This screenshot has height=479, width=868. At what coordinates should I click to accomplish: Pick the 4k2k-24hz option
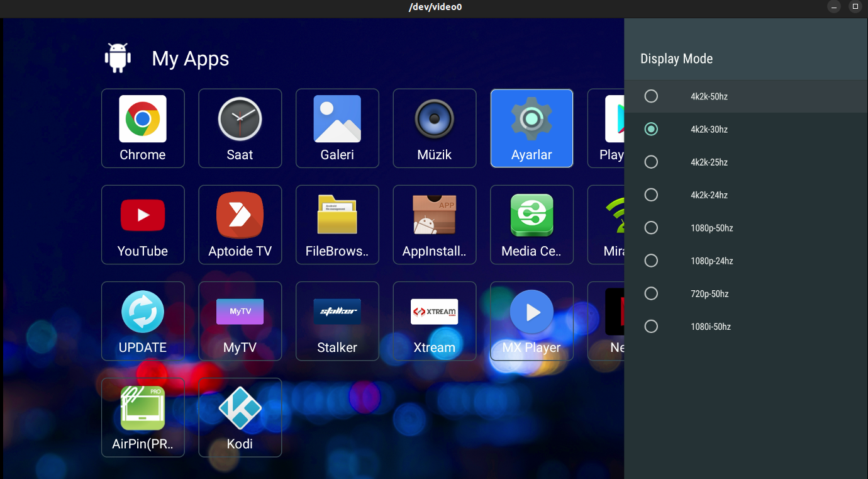[746, 195]
